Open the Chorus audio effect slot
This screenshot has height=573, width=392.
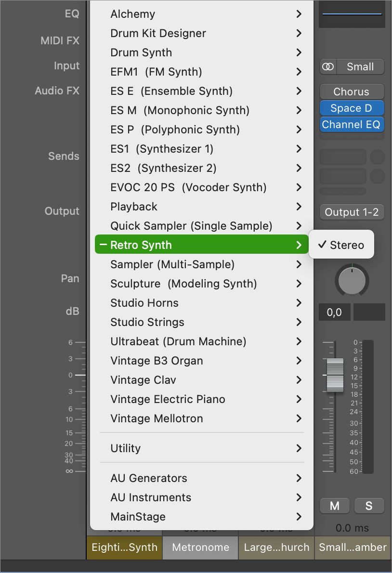tap(352, 91)
